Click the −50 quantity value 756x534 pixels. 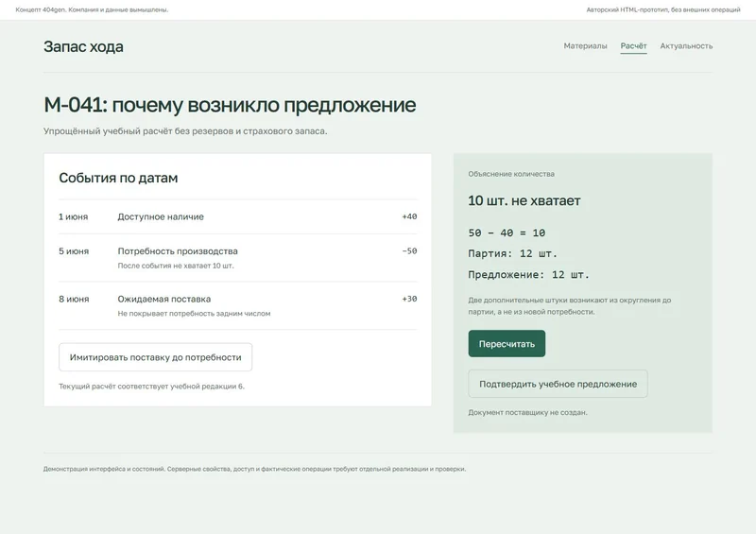(x=409, y=250)
